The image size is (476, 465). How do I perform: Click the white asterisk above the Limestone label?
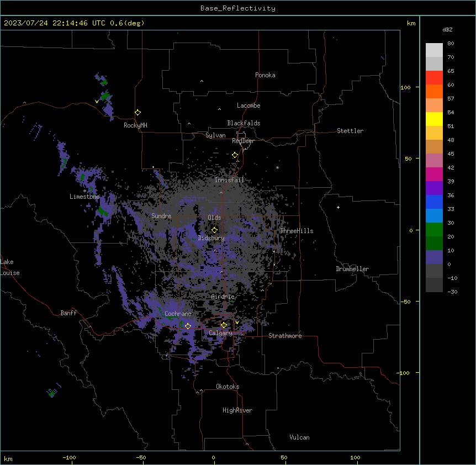84,191
